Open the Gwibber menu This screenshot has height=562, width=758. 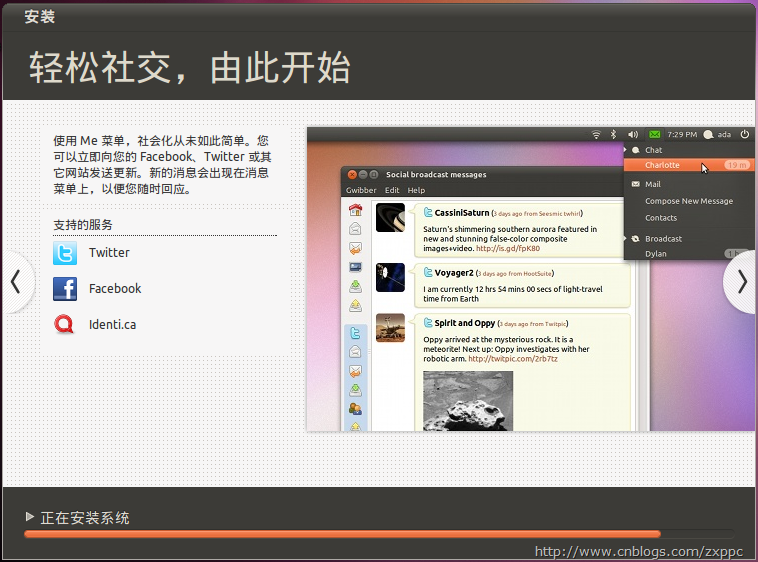[x=361, y=190]
